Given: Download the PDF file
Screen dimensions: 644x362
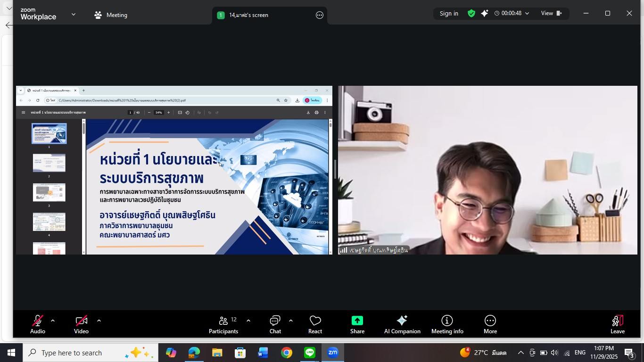Looking at the screenshot, I should pos(307,112).
